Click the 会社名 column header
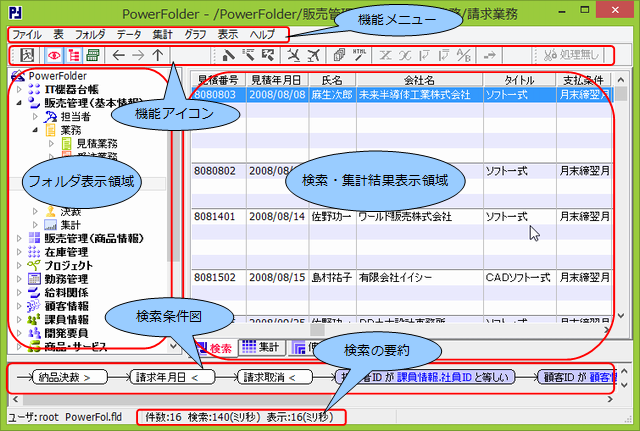The image size is (640, 431). (420, 80)
